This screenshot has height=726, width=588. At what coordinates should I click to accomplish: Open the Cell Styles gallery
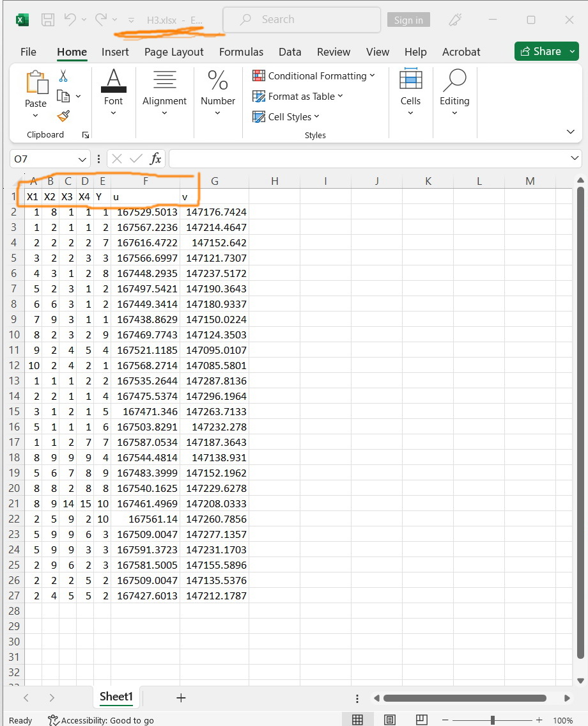pos(286,116)
